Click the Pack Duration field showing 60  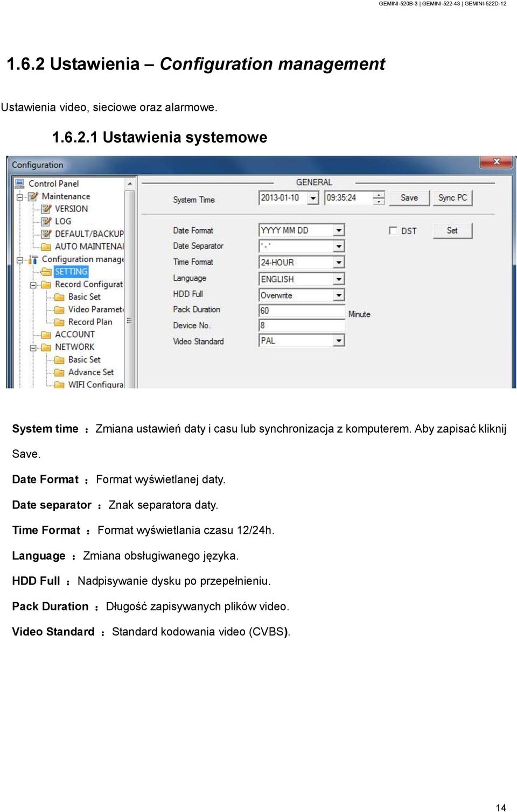pyautogui.click(x=302, y=310)
